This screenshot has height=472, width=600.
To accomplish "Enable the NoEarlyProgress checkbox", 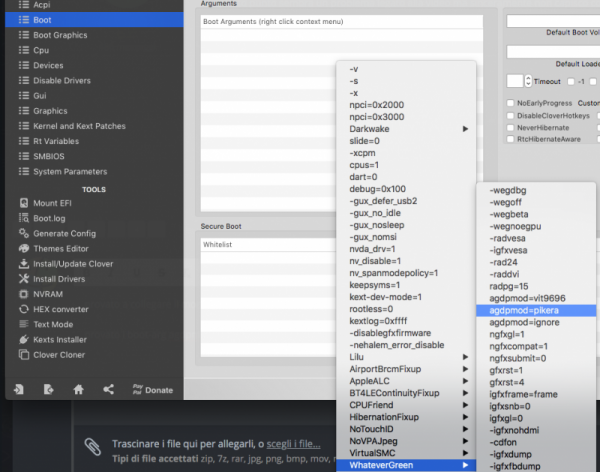I will pyautogui.click(x=510, y=103).
